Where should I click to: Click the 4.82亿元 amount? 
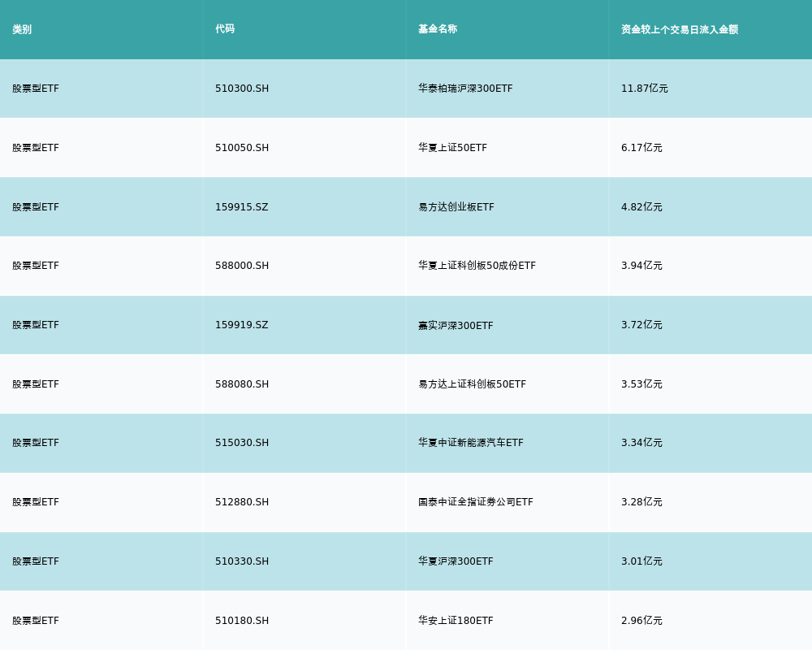click(x=641, y=207)
